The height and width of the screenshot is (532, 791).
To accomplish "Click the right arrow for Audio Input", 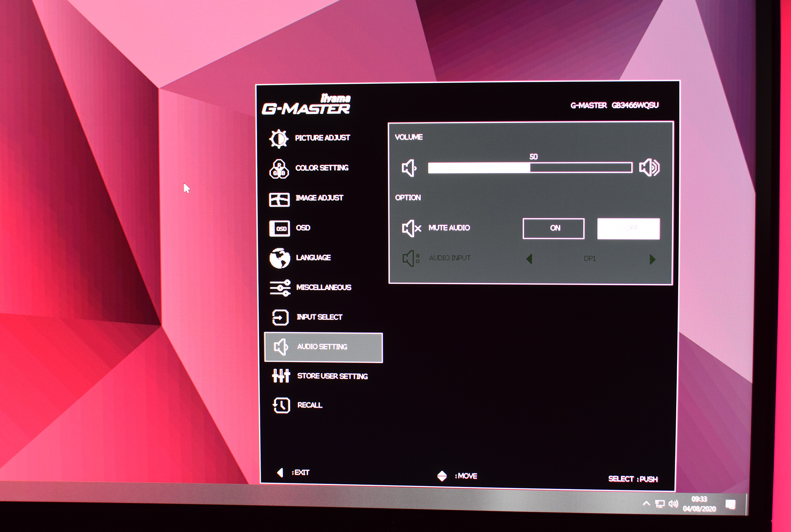I will point(652,259).
